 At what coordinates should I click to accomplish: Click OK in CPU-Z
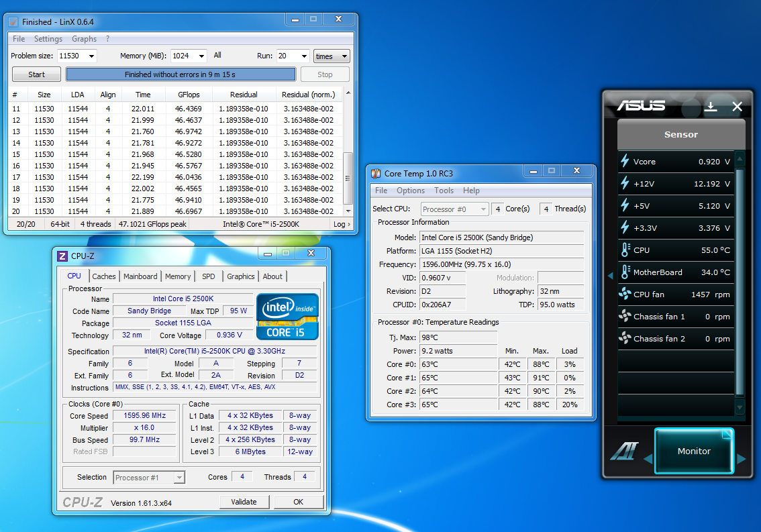[298, 502]
